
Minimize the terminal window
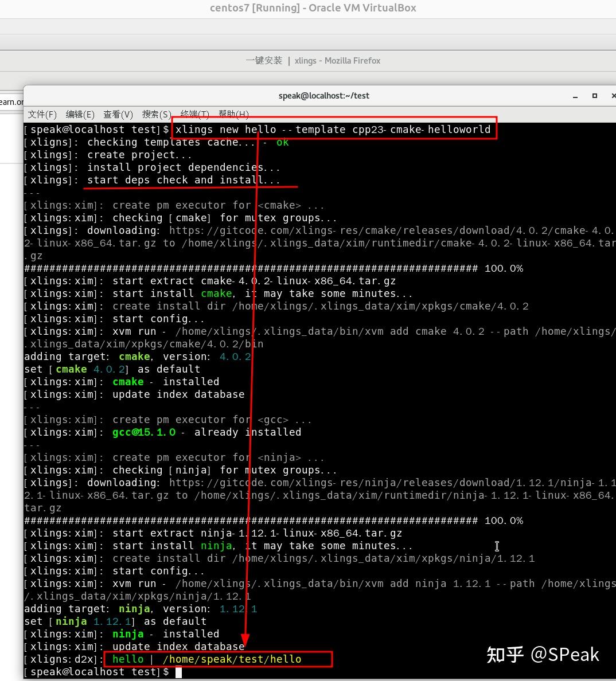[x=575, y=97]
